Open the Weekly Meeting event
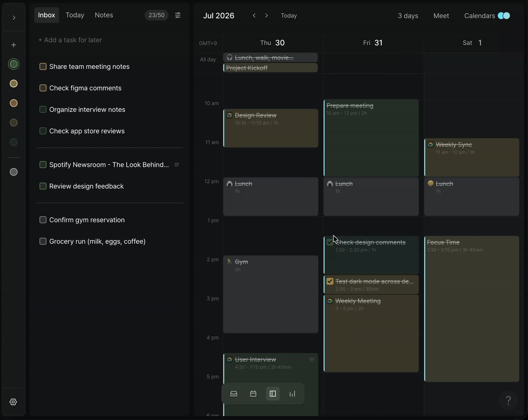528x420 pixels. click(371, 333)
